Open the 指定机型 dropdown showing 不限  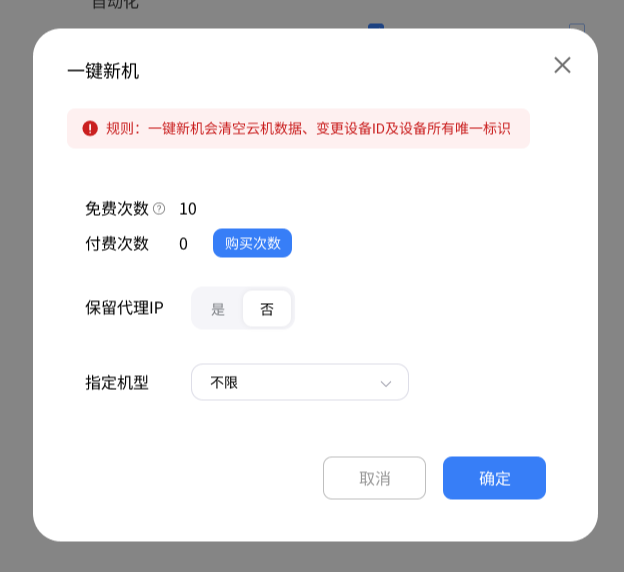300,382
